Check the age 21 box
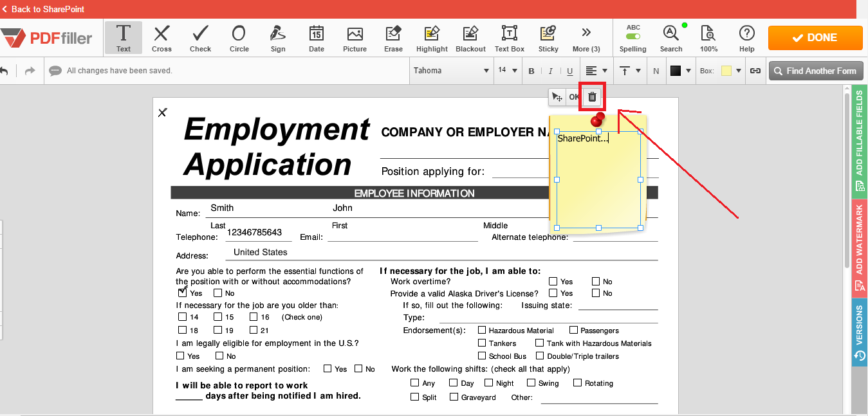Viewport: 868px width, 416px height. click(253, 330)
